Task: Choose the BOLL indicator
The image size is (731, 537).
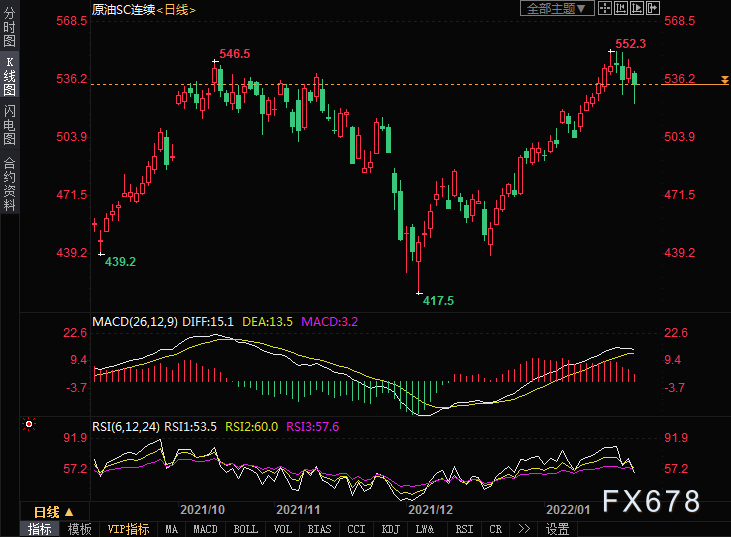Action: point(246,529)
